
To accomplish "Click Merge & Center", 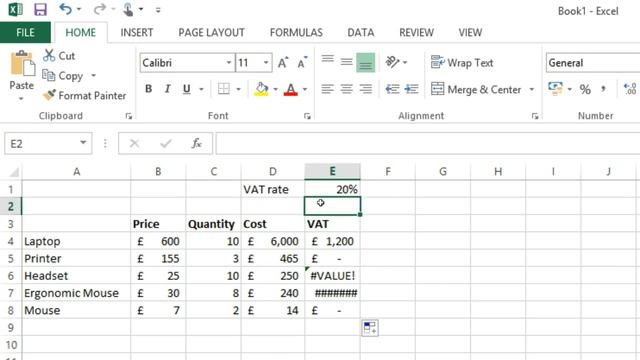I will pyautogui.click(x=476, y=89).
